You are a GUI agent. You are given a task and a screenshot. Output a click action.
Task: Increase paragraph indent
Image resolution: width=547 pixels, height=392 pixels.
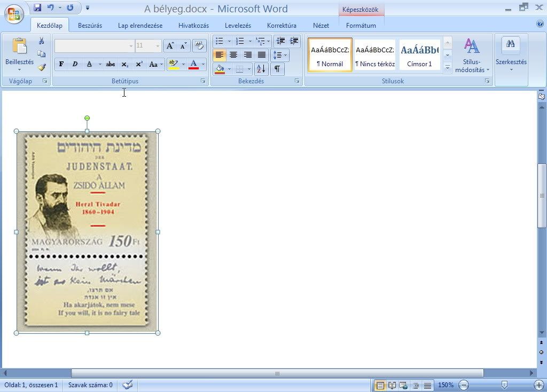tap(294, 41)
